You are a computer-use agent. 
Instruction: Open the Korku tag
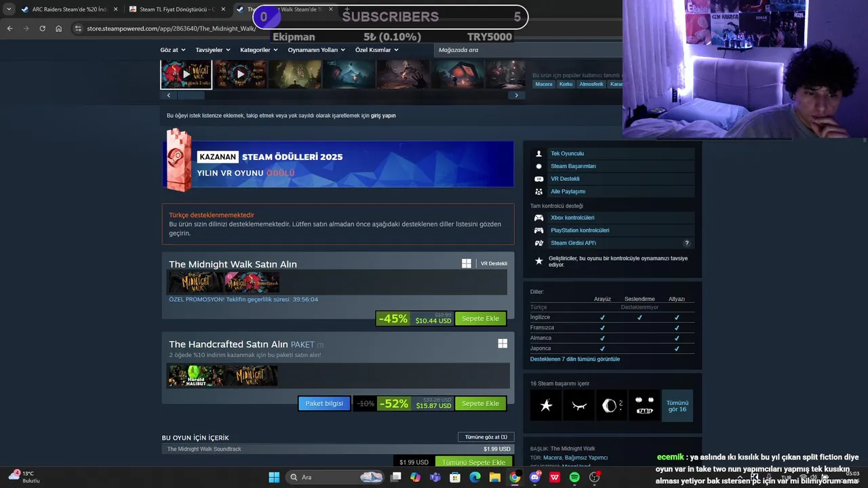pos(566,84)
